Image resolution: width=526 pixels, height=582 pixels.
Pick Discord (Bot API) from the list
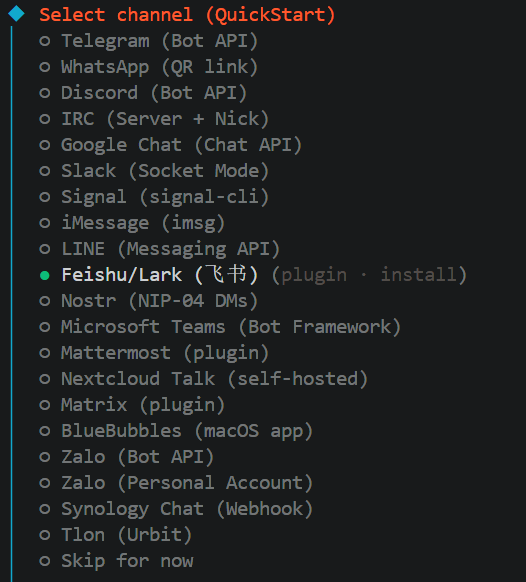click(143, 93)
